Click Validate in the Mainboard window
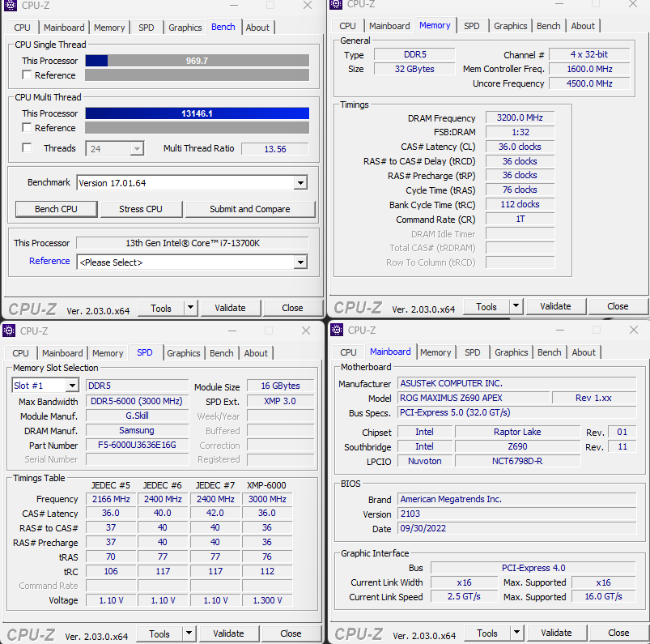 click(556, 633)
